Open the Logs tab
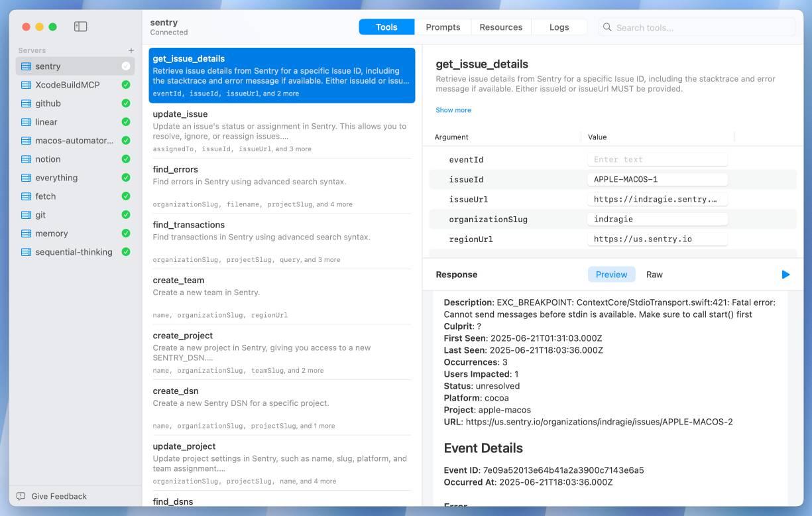 pyautogui.click(x=559, y=27)
